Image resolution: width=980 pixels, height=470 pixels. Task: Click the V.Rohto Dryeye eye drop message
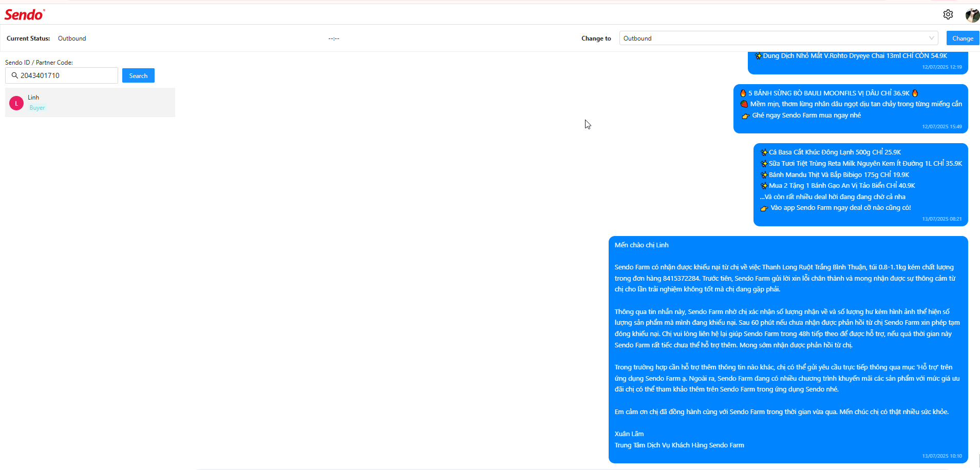[851, 56]
